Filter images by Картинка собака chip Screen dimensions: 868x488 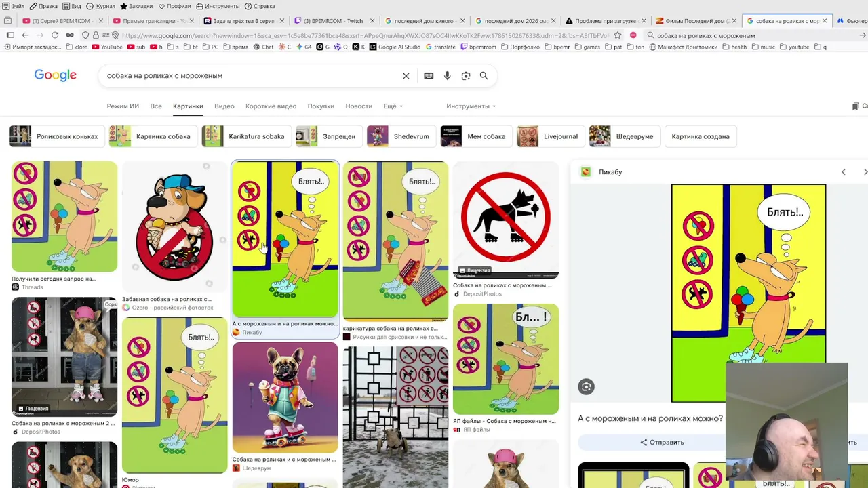coord(153,136)
